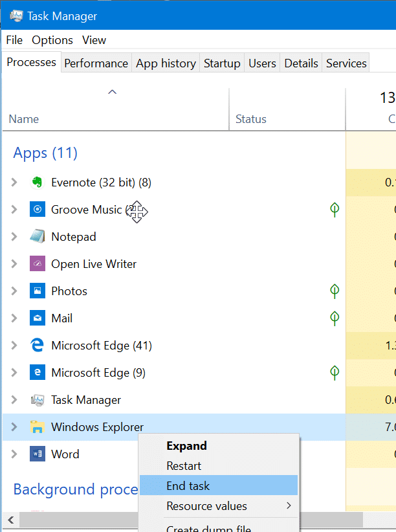Choose Expand in the context menu

pyautogui.click(x=219, y=445)
